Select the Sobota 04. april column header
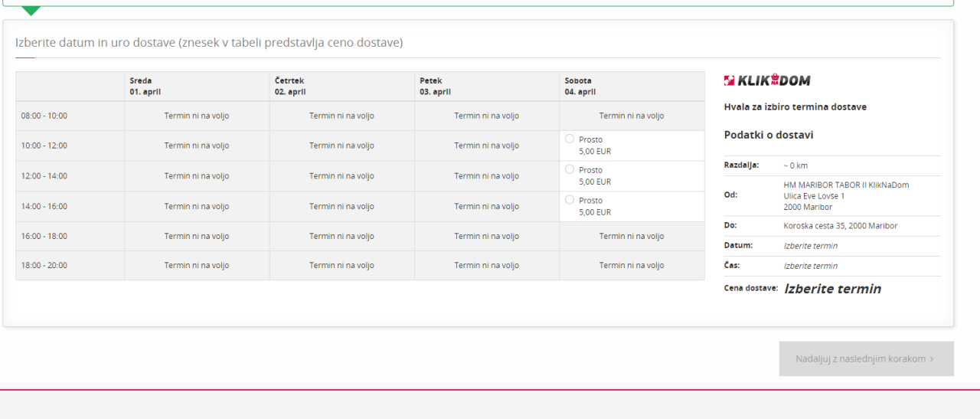980x419 pixels. click(580, 86)
